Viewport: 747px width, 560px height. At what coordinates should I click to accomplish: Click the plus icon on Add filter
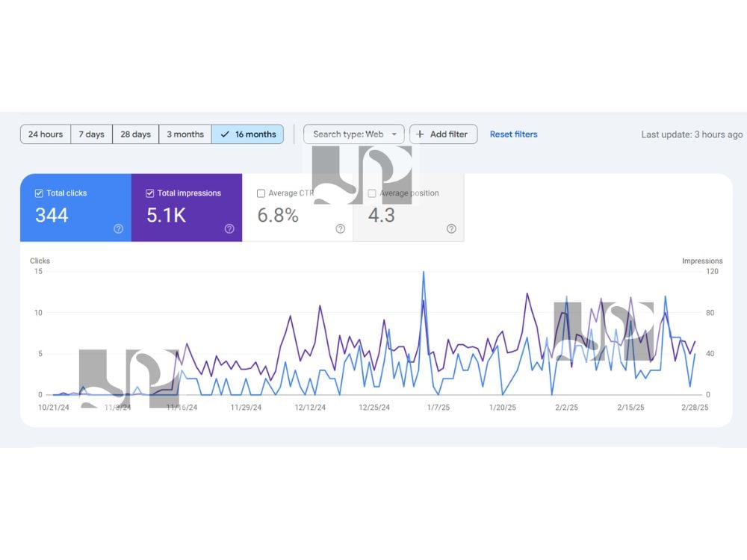point(421,134)
